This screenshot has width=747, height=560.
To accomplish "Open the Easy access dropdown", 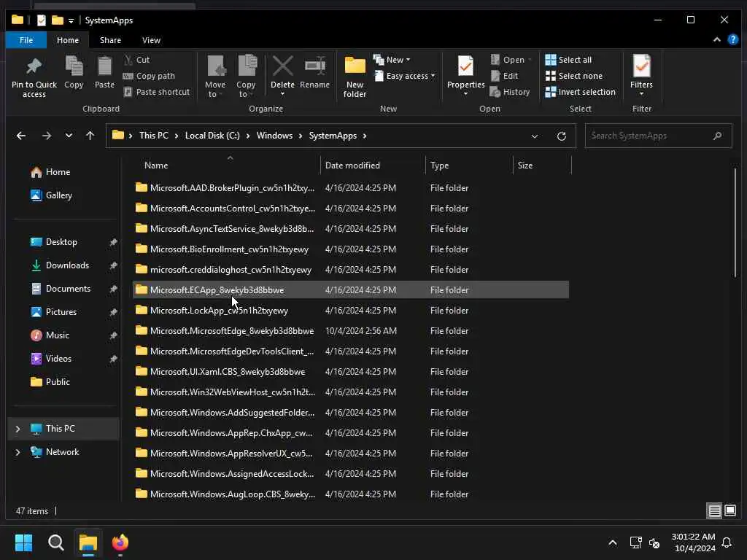I will point(404,76).
